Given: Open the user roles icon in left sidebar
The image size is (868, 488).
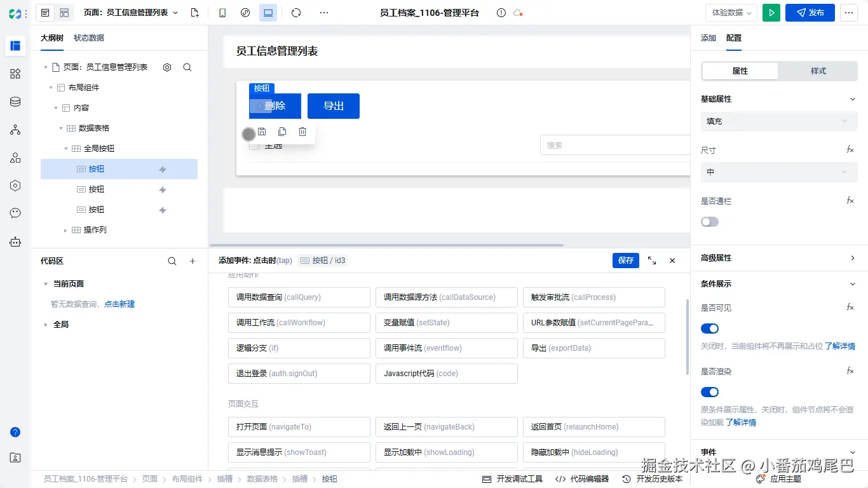Looking at the screenshot, I should pos(15,158).
